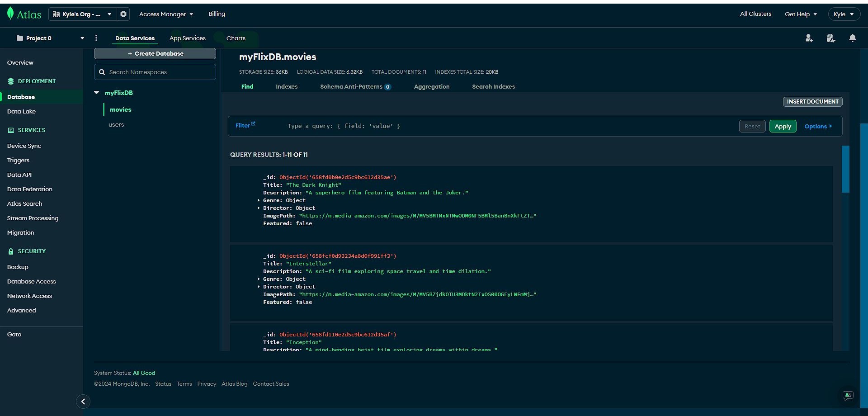Switch to Data Services tab
The height and width of the screenshot is (416, 868).
point(135,38)
